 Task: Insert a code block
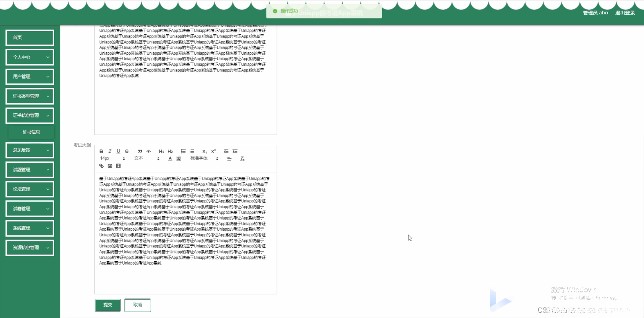coord(149,151)
